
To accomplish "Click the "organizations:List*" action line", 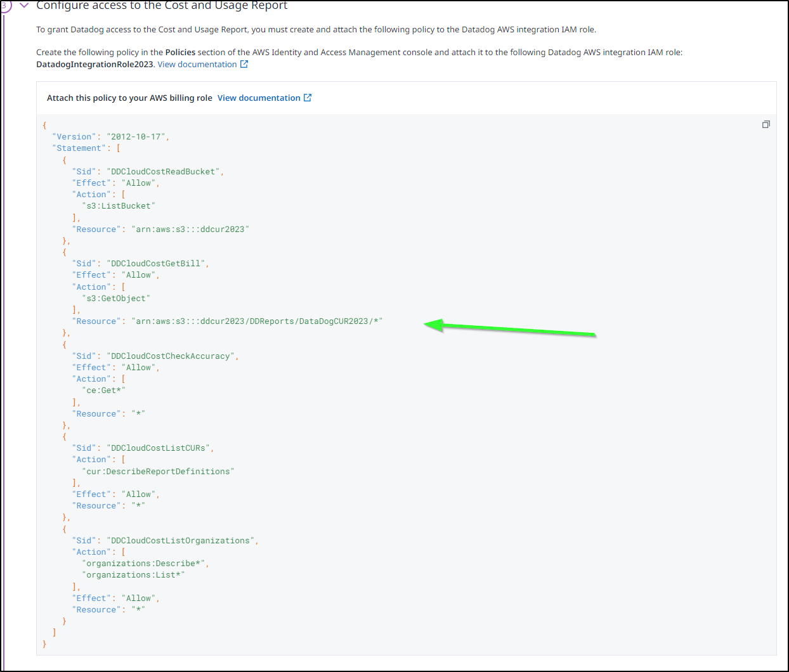I will click(x=133, y=575).
